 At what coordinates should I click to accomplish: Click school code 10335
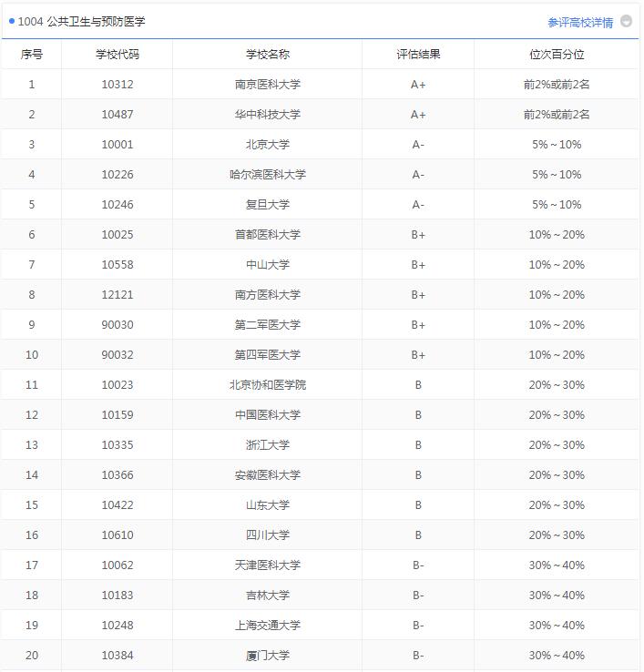[118, 445]
